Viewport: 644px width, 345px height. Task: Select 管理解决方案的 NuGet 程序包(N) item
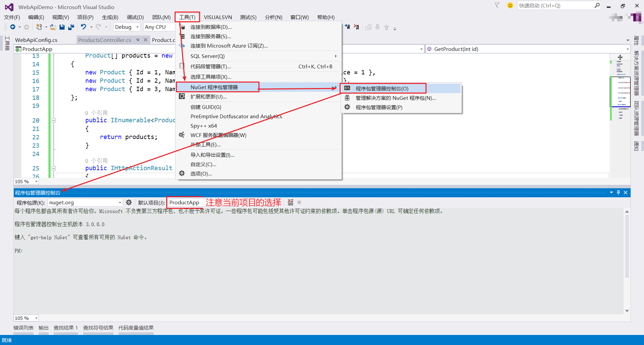pyautogui.click(x=402, y=98)
